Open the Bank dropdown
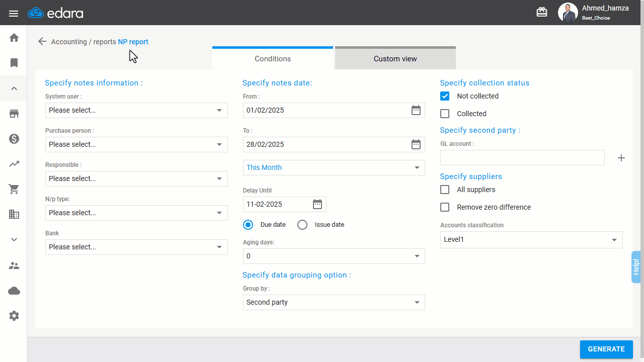Screen dimensions: 644x362 (136, 247)
